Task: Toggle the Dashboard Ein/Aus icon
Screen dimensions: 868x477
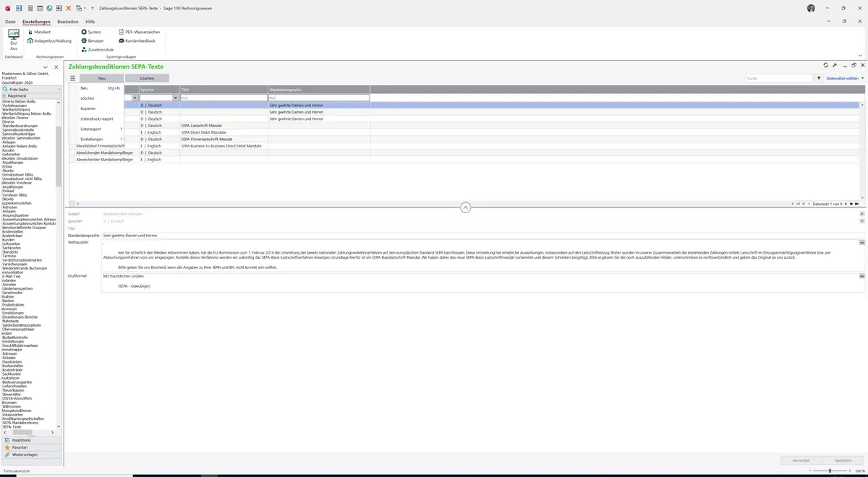Action: coord(14,40)
